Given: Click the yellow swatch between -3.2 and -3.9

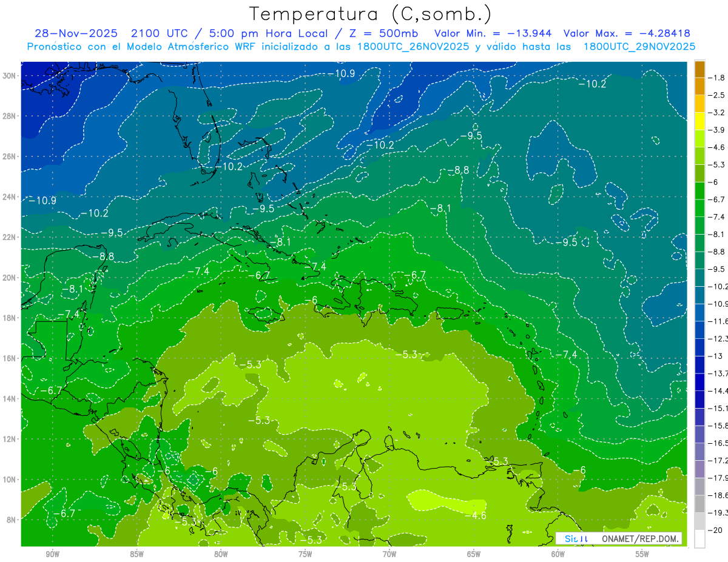Looking at the screenshot, I should (699, 121).
